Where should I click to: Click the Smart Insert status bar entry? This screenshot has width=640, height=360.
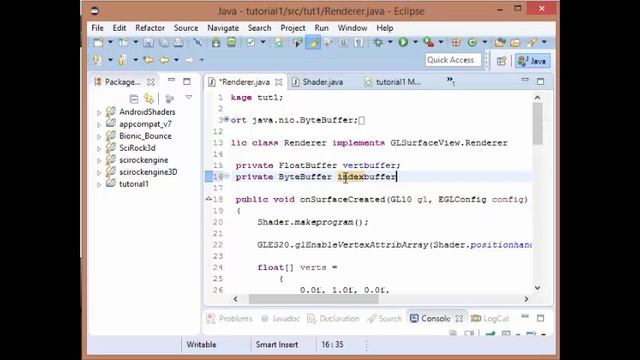click(x=277, y=344)
